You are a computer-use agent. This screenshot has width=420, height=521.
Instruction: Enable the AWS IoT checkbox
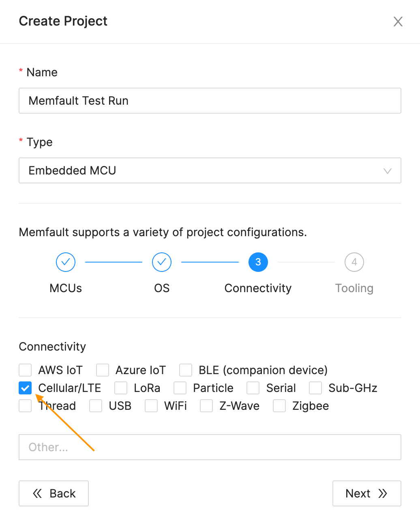tap(25, 370)
